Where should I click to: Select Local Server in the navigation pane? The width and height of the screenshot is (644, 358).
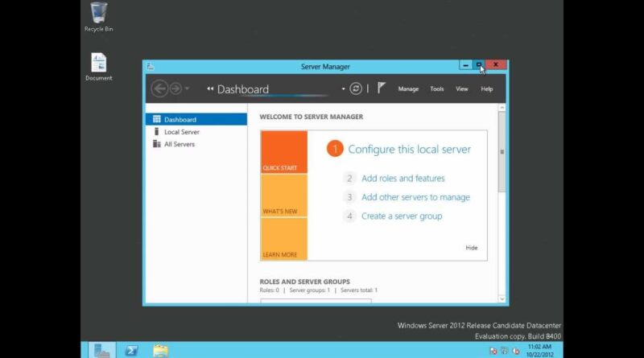(x=196, y=132)
